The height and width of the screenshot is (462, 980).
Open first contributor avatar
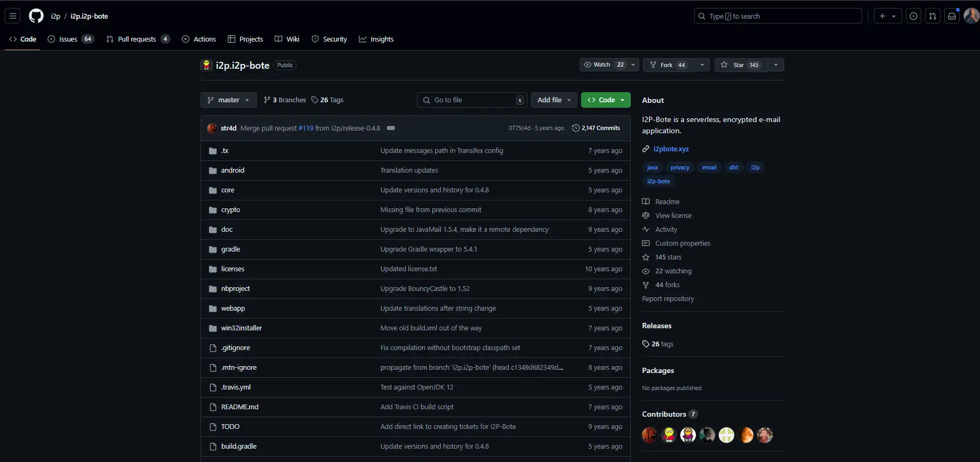point(649,435)
